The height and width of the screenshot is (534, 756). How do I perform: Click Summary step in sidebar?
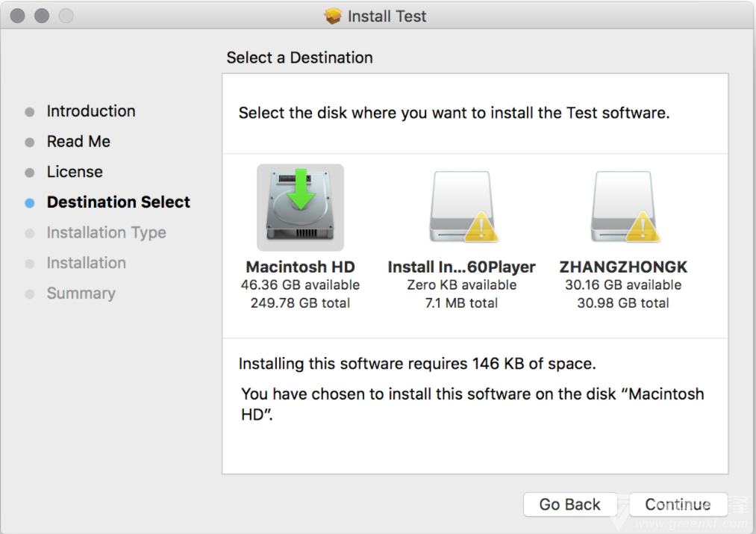pyautogui.click(x=81, y=294)
